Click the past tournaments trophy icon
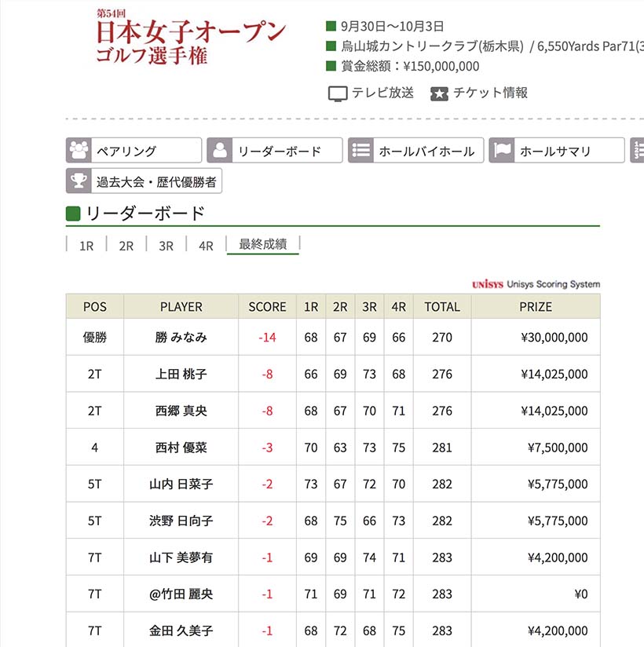644x647 pixels. click(x=79, y=181)
